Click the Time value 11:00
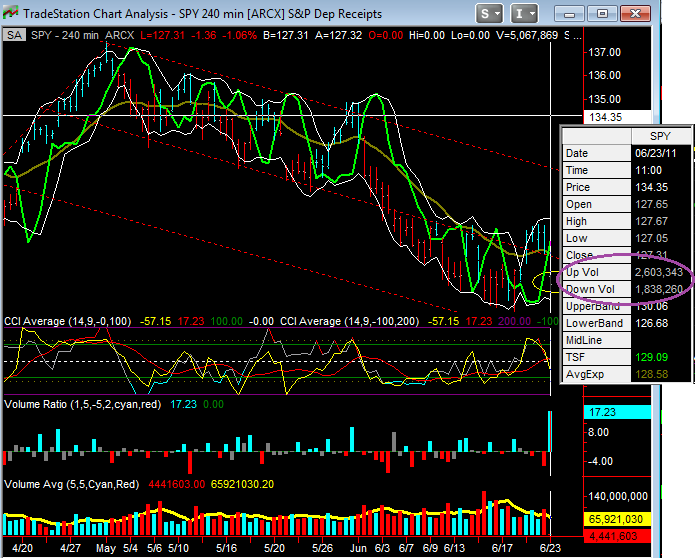695x558 pixels. point(648,170)
